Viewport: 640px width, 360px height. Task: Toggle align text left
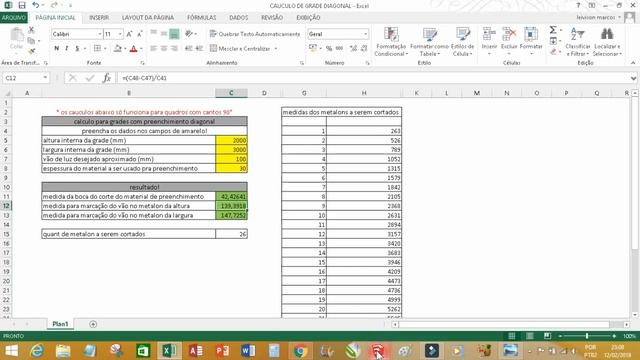[153, 49]
